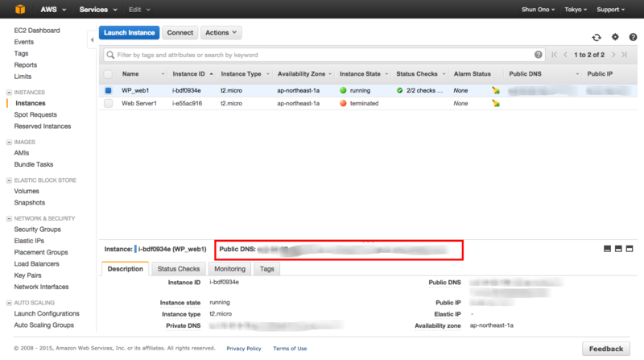
Task: Open the AWS dropdown menu
Action: point(53,10)
